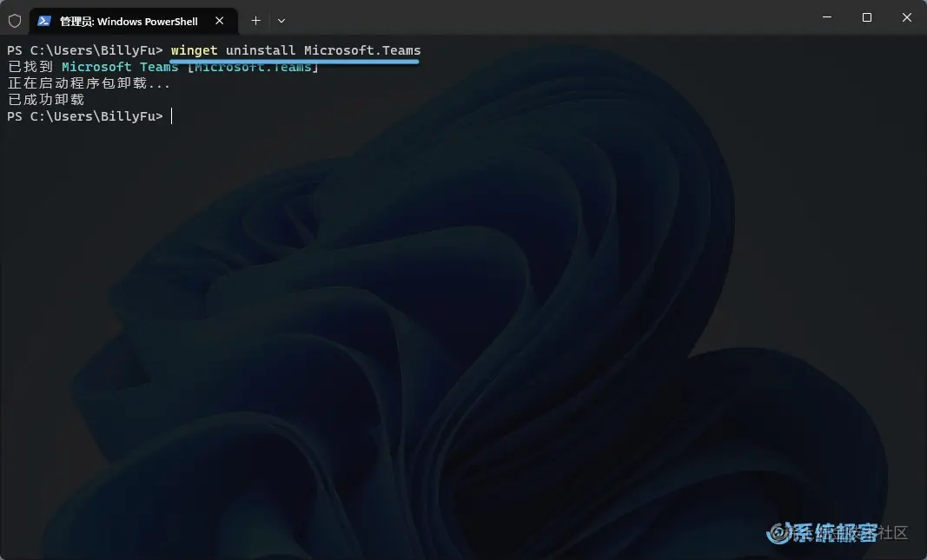Close the Windows PowerShell tab
The image size is (927, 560).
click(219, 21)
